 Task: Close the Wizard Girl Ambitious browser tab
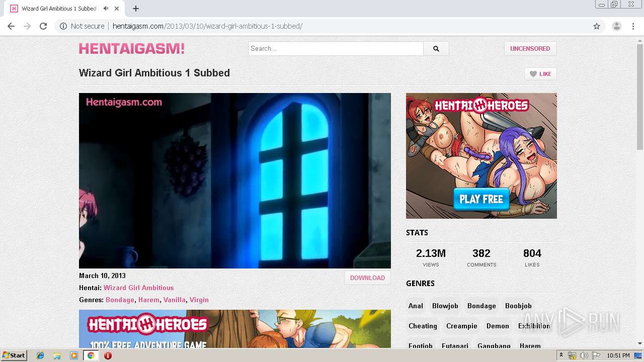click(x=117, y=9)
